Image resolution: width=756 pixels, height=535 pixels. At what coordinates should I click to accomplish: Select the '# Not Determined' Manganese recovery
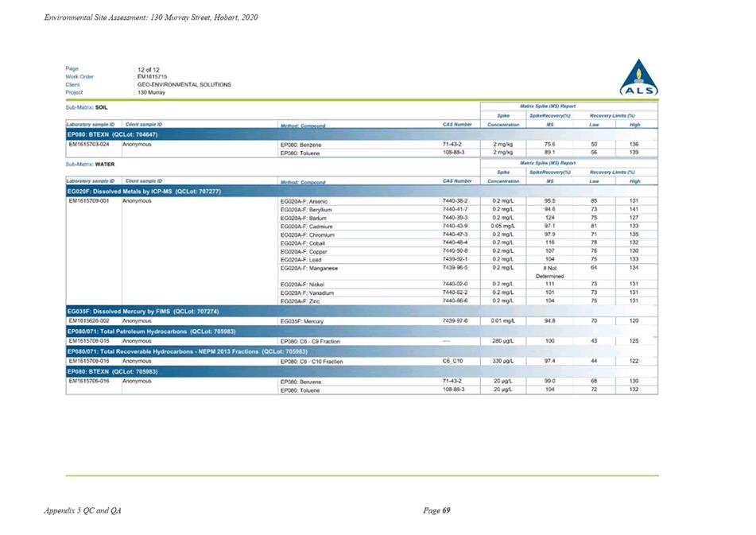tap(549, 273)
